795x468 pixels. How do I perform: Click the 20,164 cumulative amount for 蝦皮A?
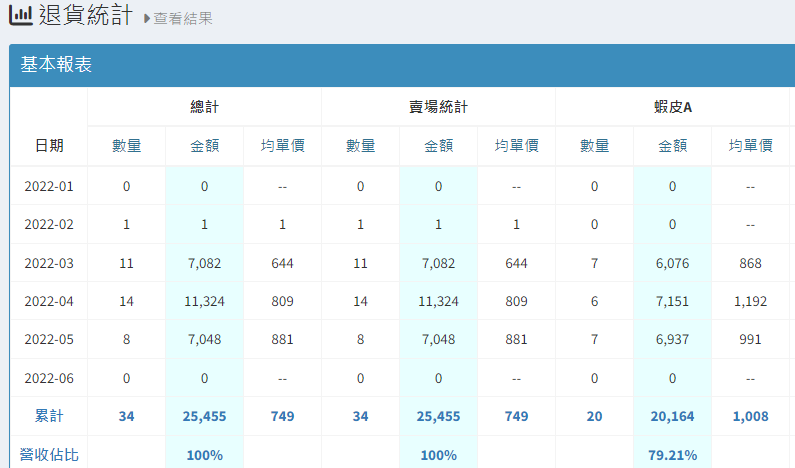672,416
